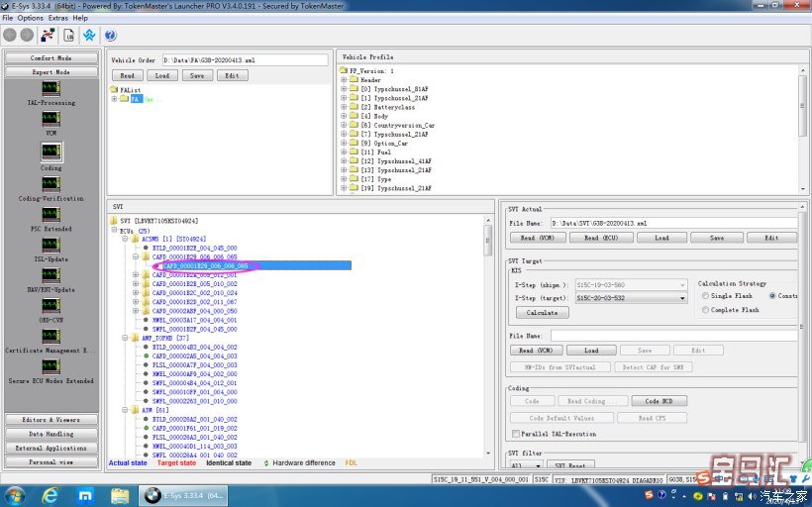812x507 pixels.
Task: Click the log file toolbar icon
Action: [69, 35]
